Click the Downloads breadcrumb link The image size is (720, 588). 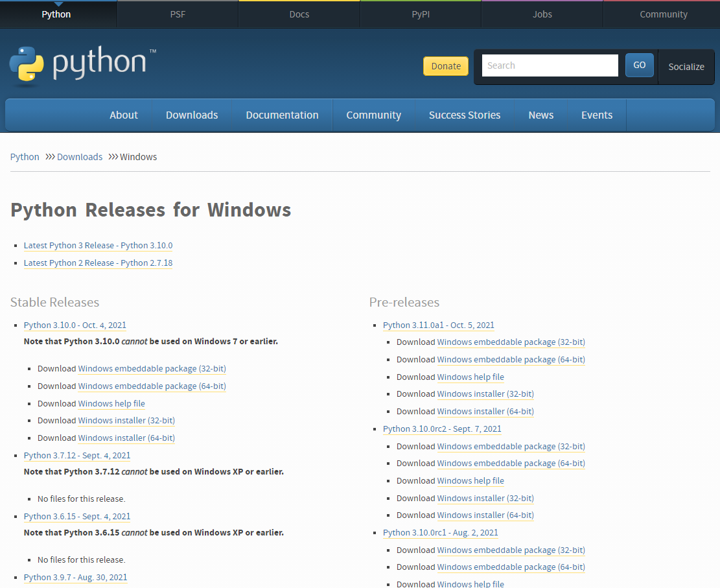[x=80, y=157]
